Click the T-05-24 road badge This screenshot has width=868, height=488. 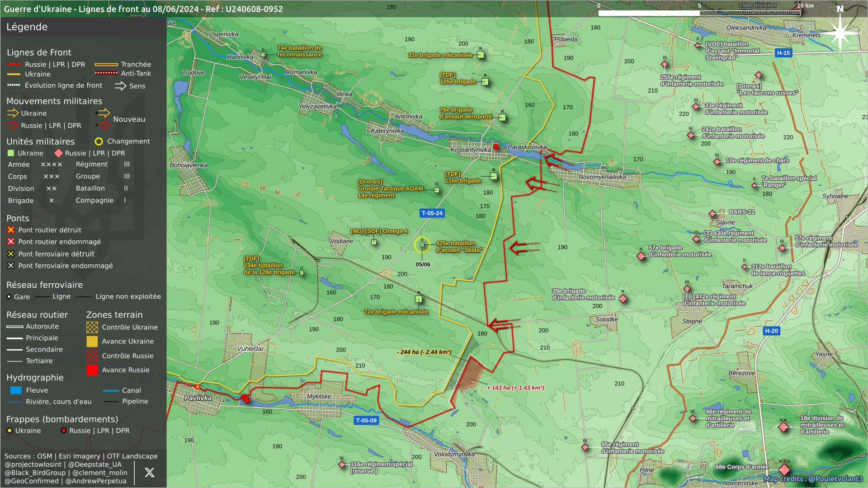tap(432, 213)
